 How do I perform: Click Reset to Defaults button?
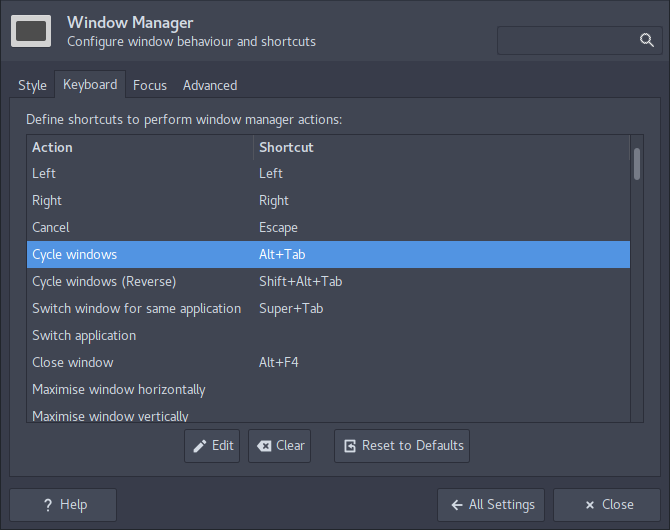click(x=402, y=446)
